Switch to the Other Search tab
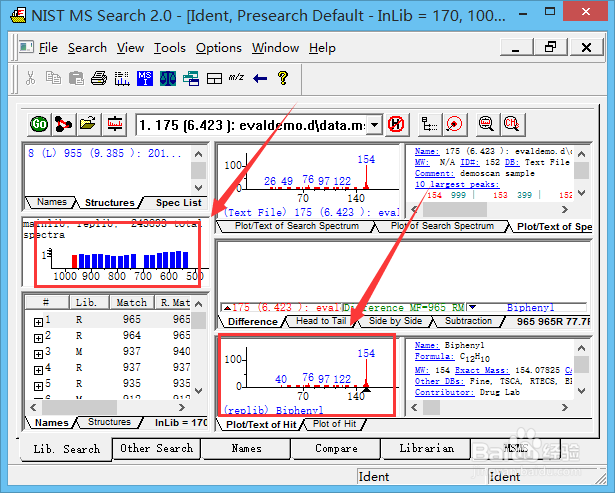 (156, 448)
